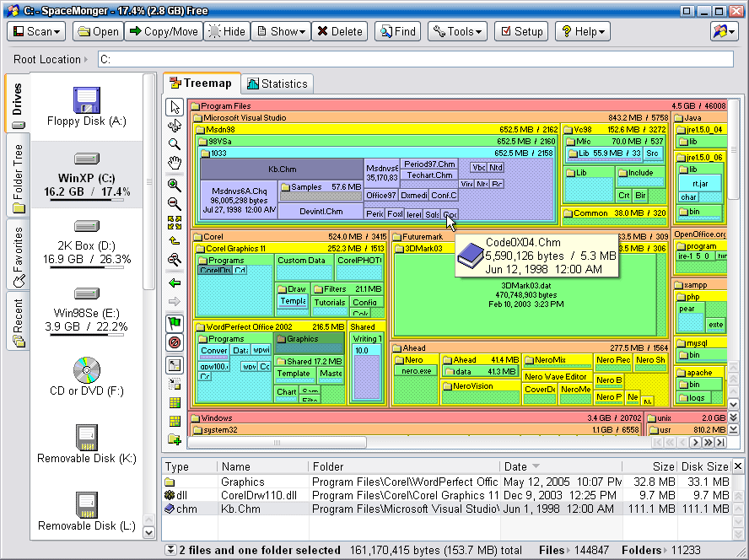Select the Floppy Disk (A:) drive
The width and height of the screenshot is (749, 560).
[87, 107]
